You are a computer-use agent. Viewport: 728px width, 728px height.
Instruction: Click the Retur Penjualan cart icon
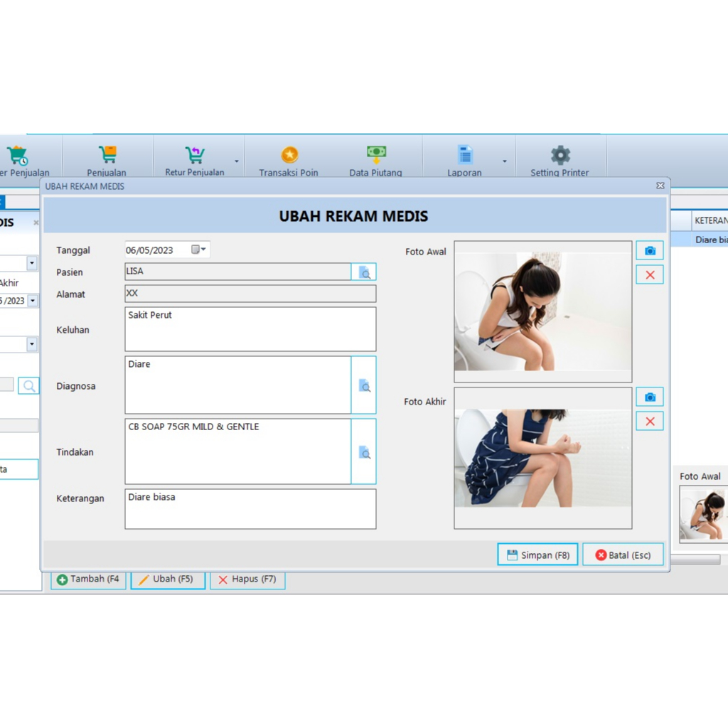pyautogui.click(x=194, y=155)
